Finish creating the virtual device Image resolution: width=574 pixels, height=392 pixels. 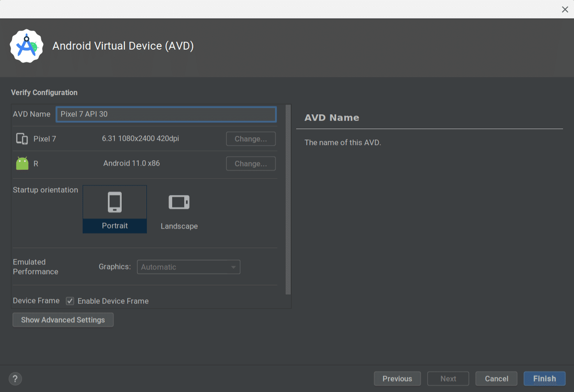(x=544, y=379)
